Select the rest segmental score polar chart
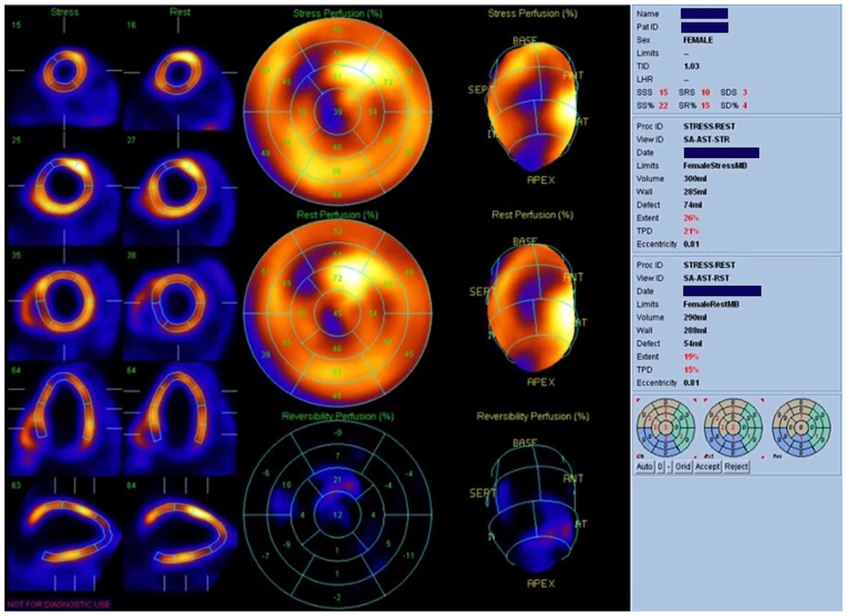Screen dimensions: 847x616 (x=733, y=427)
